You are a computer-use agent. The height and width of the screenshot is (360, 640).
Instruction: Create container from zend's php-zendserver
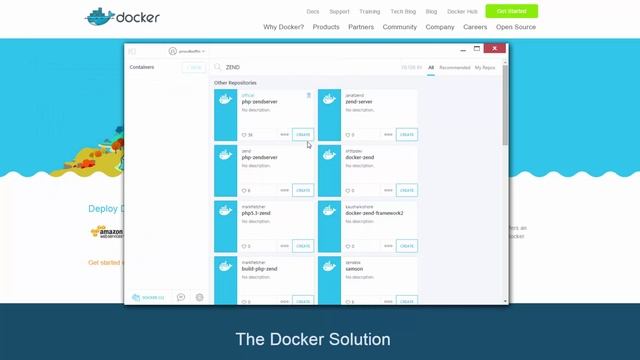pyautogui.click(x=303, y=190)
